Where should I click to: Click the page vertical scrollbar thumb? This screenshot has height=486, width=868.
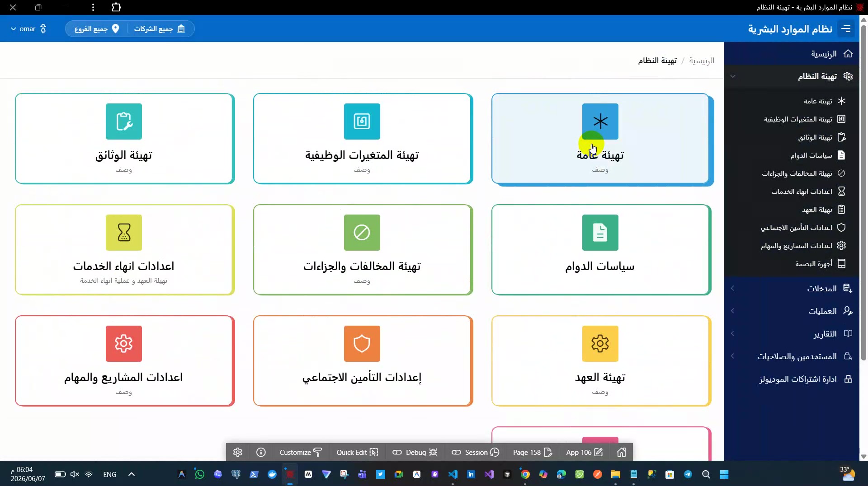863,192
